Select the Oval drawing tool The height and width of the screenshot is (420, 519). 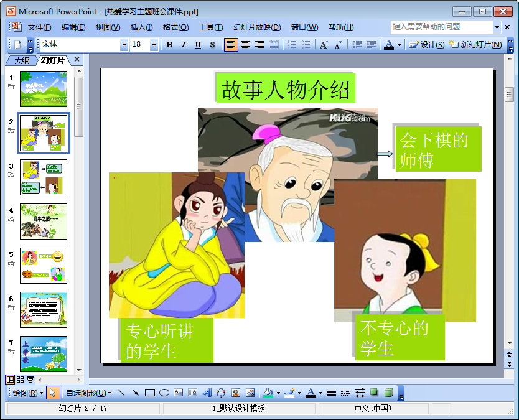pyautogui.click(x=164, y=393)
